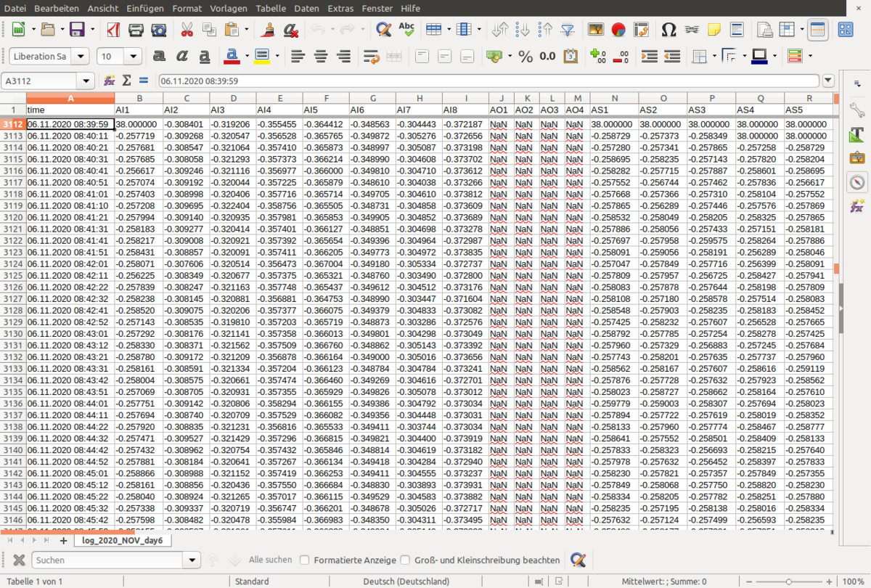Export directly as PDF
This screenshot has width=871, height=588.
pos(113,30)
